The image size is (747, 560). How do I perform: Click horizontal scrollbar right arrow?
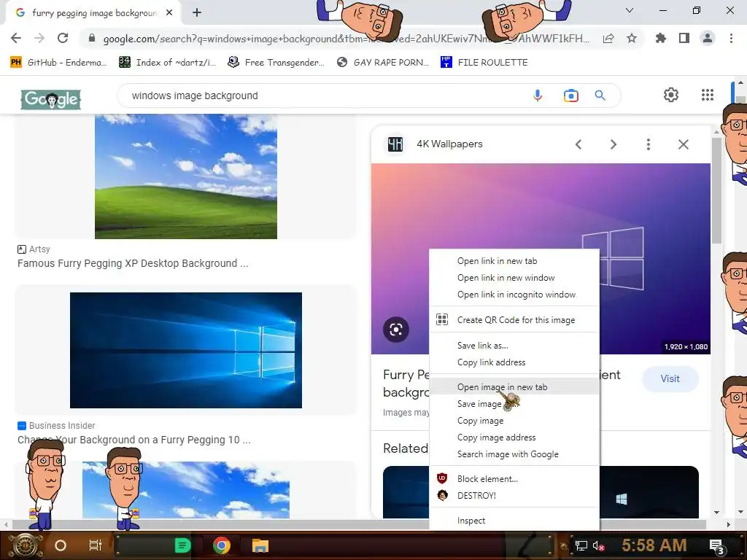point(729,524)
